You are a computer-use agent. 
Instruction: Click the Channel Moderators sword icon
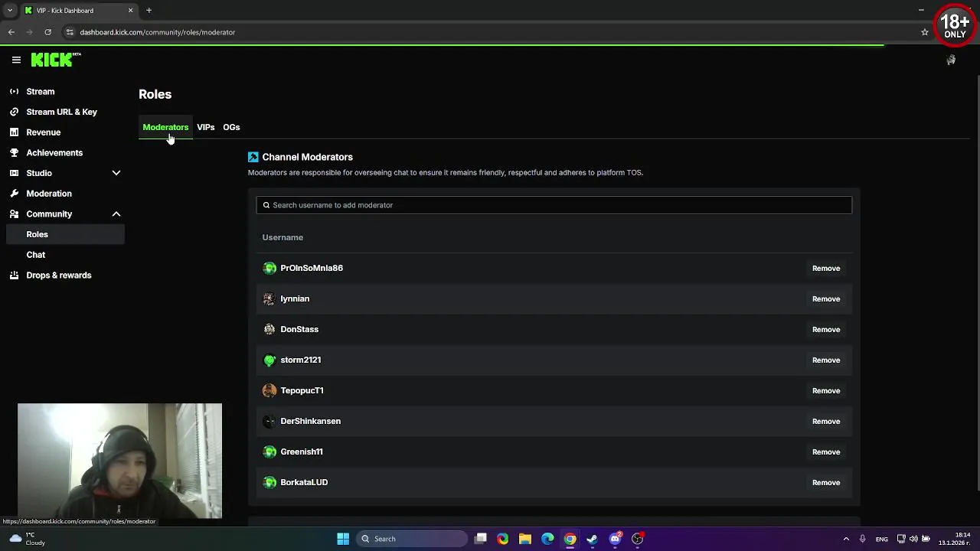tap(253, 157)
